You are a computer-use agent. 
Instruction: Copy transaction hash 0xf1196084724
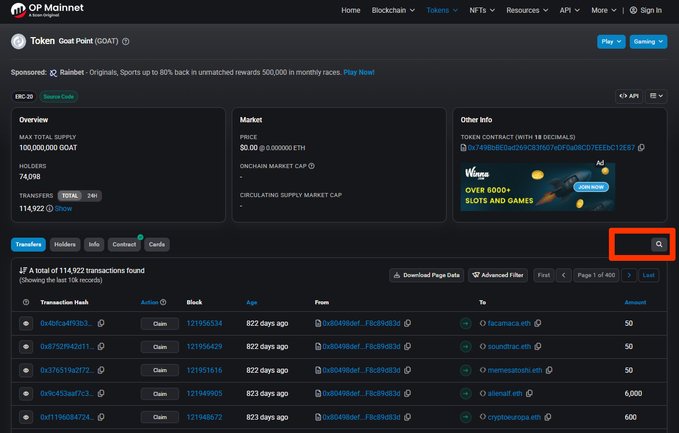(101, 417)
